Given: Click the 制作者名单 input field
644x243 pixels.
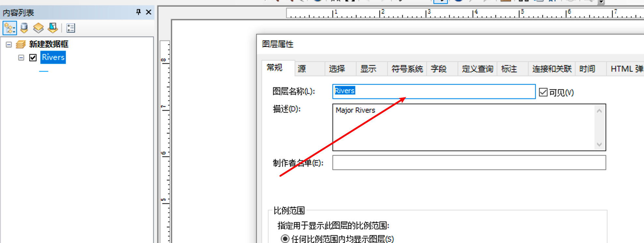Looking at the screenshot, I should click(469, 163).
